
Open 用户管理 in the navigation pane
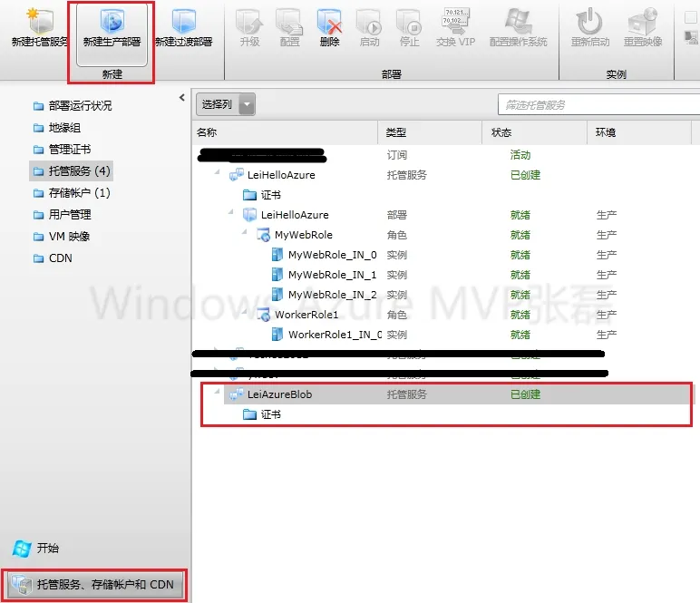[62, 215]
